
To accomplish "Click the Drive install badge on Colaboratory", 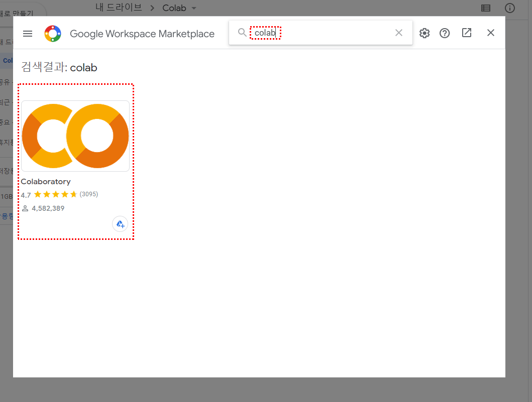I will (120, 224).
